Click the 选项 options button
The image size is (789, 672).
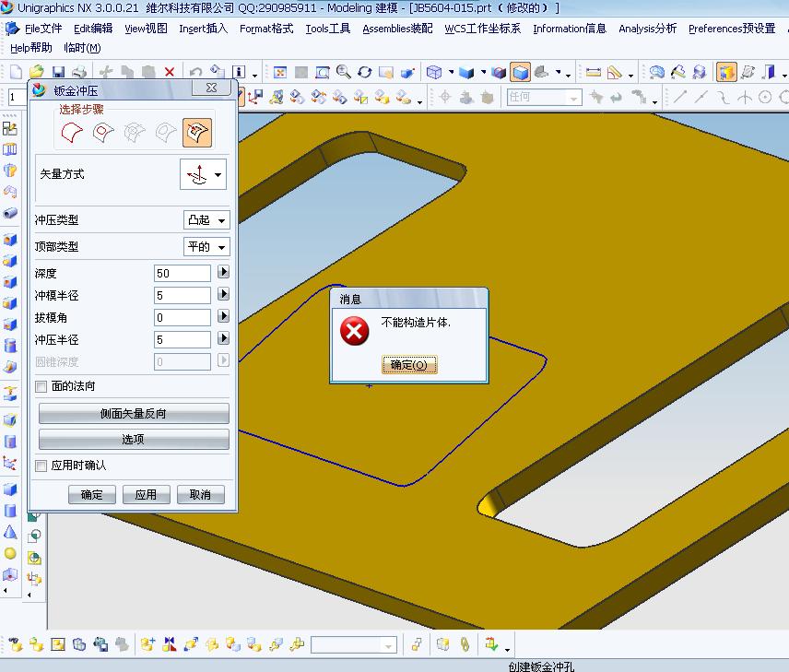(x=134, y=440)
